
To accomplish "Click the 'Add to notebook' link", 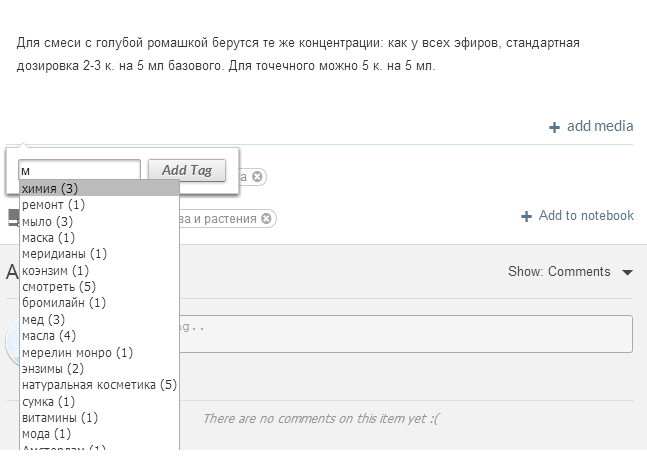I will [x=586, y=215].
